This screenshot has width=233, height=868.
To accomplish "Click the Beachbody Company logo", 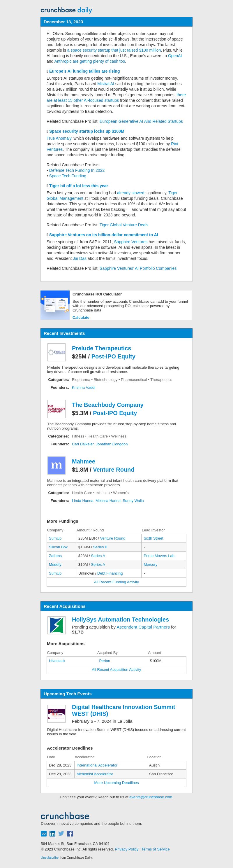I will [56, 409].
